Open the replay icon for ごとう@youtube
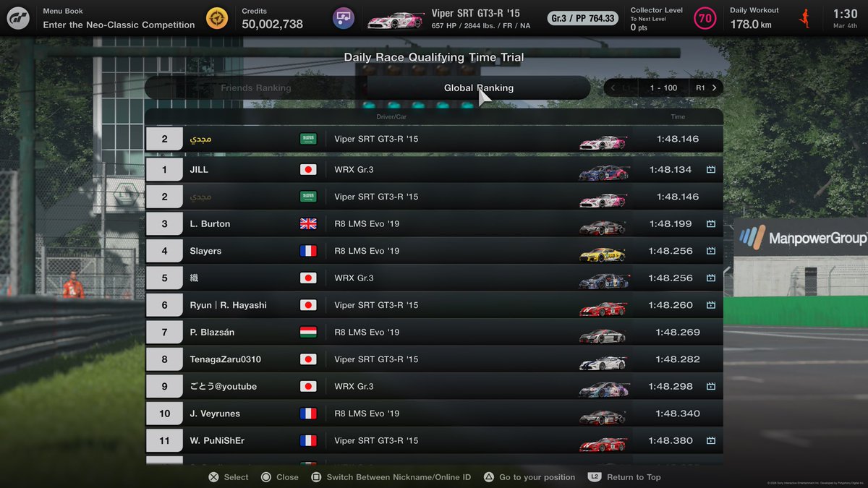The width and height of the screenshot is (868, 488). [x=710, y=387]
